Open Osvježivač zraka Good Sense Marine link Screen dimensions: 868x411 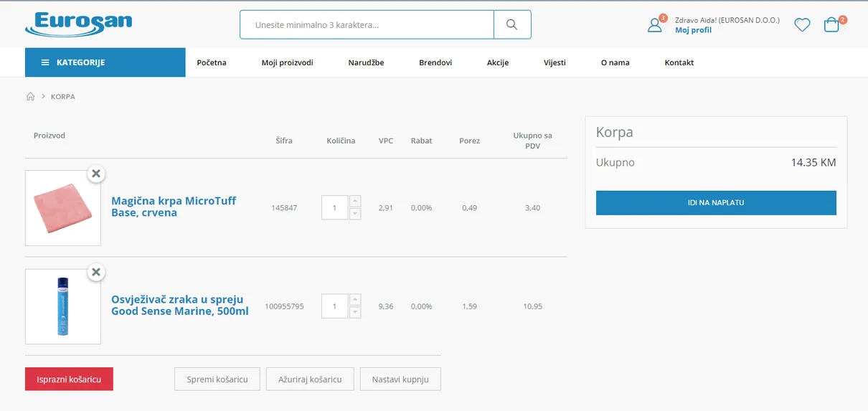(x=180, y=306)
